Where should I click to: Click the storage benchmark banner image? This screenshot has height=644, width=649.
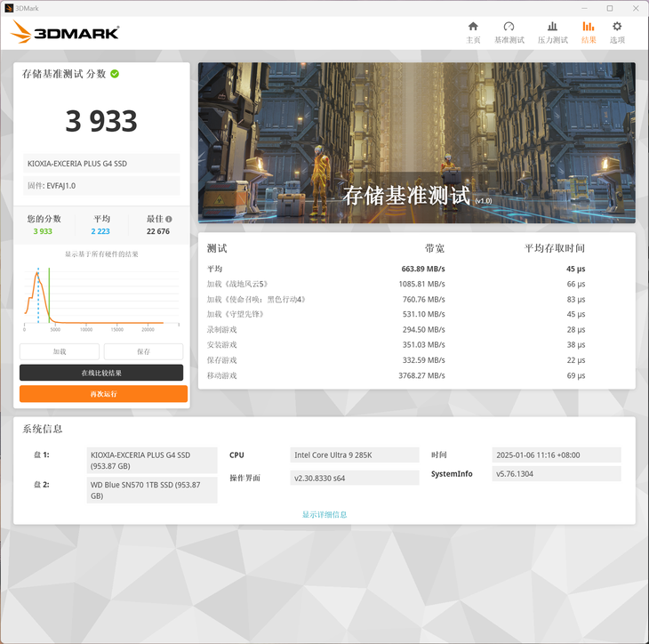click(417, 143)
